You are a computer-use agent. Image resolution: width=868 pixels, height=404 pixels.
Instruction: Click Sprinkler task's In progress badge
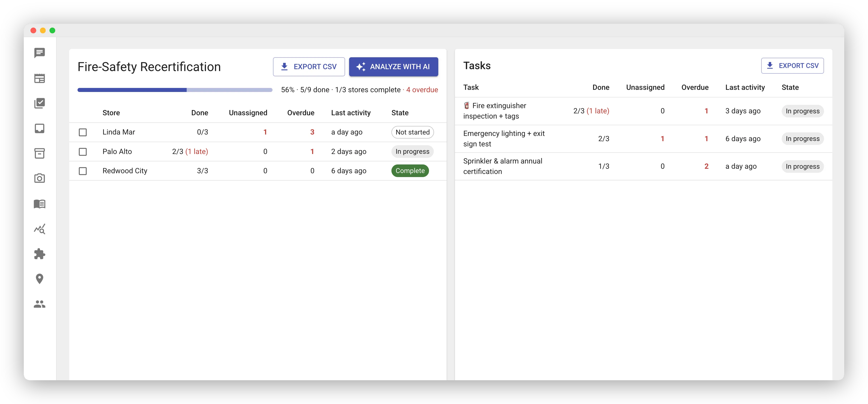(x=803, y=166)
